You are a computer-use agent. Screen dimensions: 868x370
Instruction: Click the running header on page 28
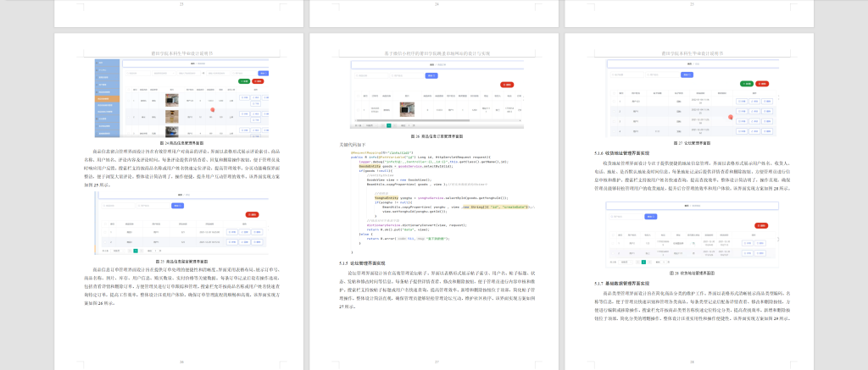point(692,53)
